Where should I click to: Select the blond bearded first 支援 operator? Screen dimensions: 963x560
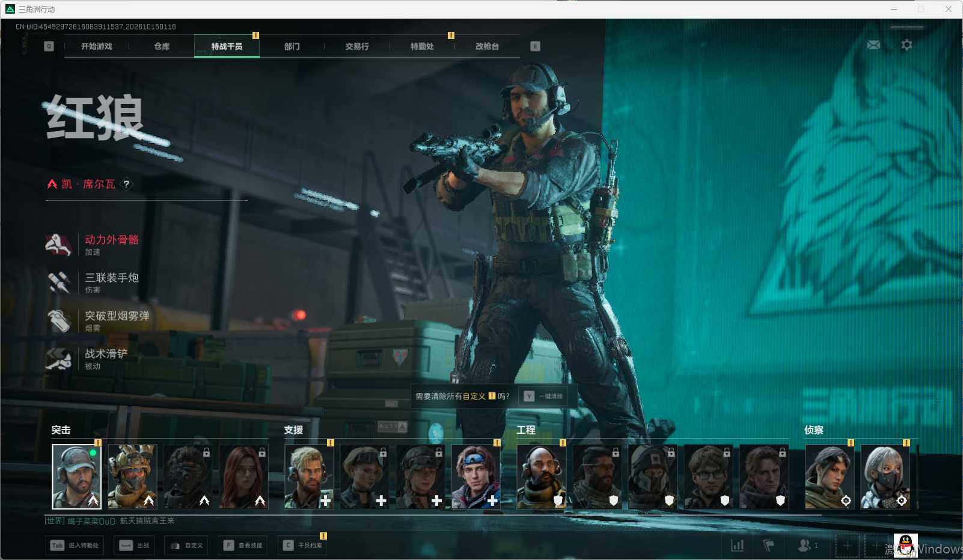click(309, 477)
